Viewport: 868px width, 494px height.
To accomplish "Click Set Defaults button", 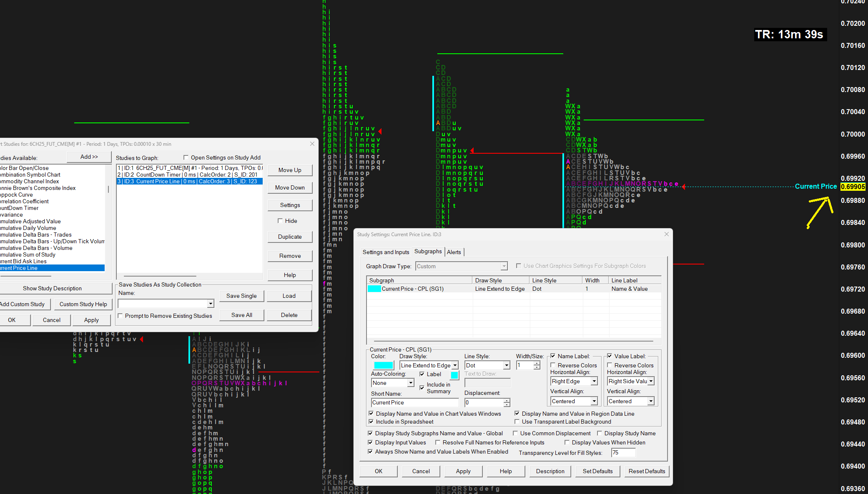I will [597, 471].
